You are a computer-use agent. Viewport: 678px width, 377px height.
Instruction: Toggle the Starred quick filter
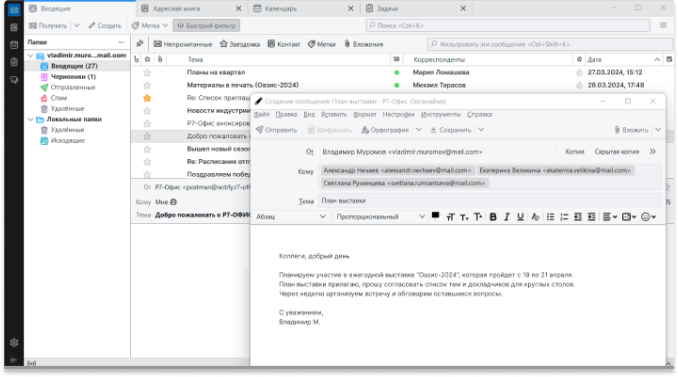pyautogui.click(x=240, y=44)
